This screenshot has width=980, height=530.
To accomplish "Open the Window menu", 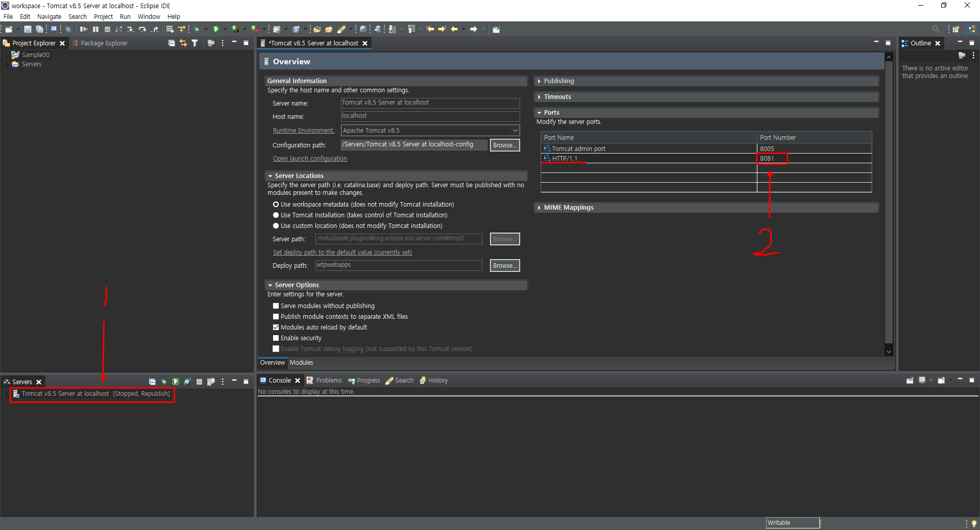I will [x=149, y=16].
